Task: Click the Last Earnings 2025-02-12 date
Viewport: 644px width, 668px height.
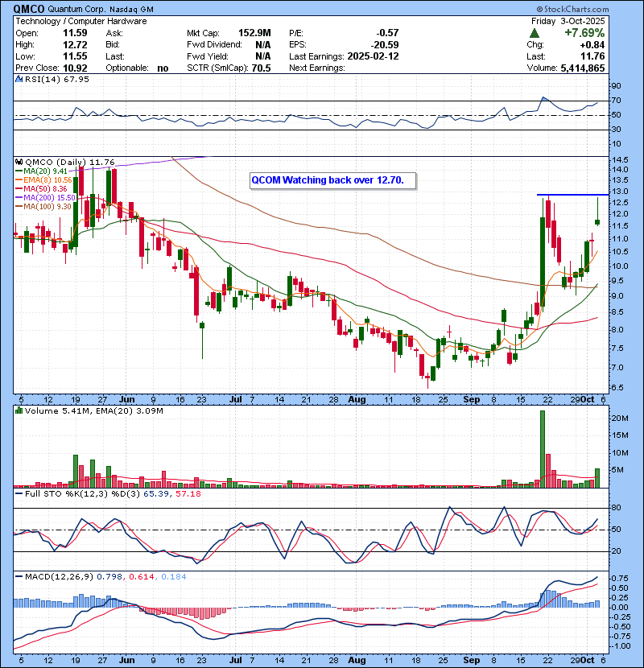Action: 373,56
